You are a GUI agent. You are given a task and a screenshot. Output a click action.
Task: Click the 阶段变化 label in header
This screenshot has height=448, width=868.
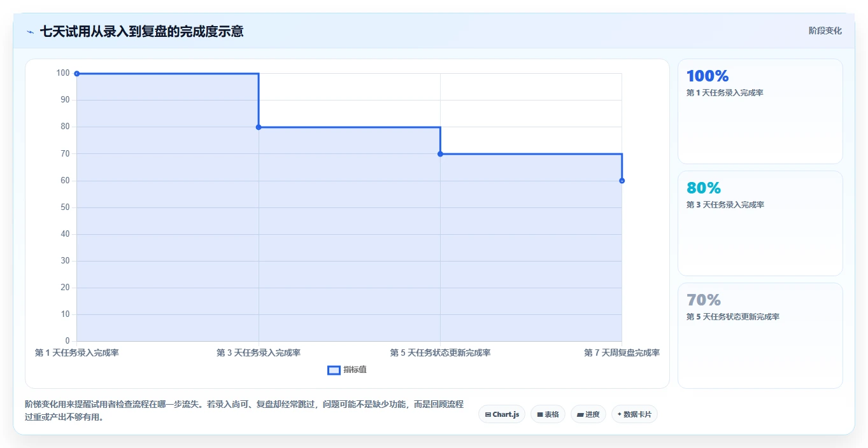(x=825, y=31)
